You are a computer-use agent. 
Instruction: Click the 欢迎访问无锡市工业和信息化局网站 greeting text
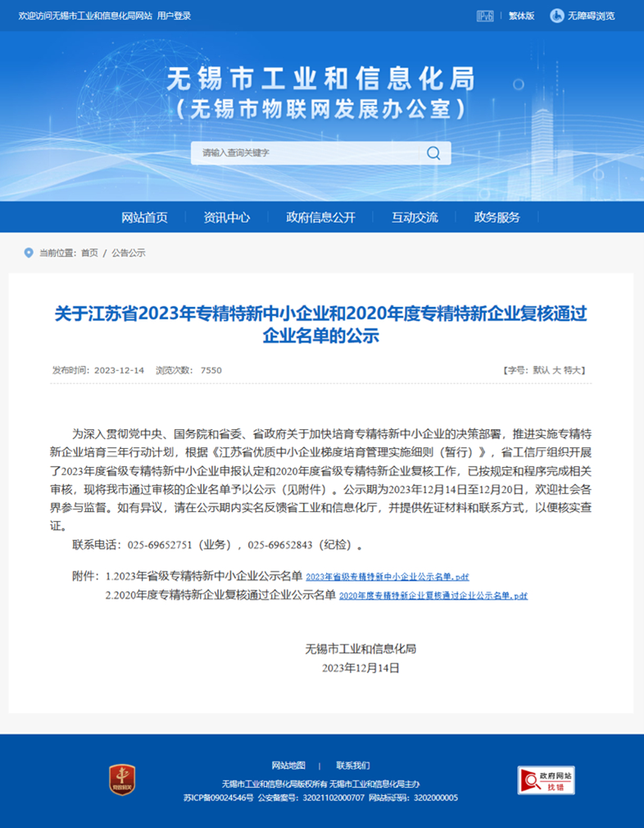click(x=85, y=16)
